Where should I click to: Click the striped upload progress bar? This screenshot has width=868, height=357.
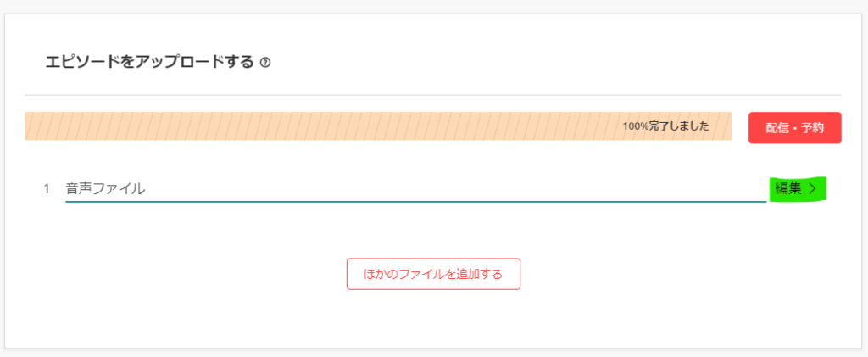point(378,126)
